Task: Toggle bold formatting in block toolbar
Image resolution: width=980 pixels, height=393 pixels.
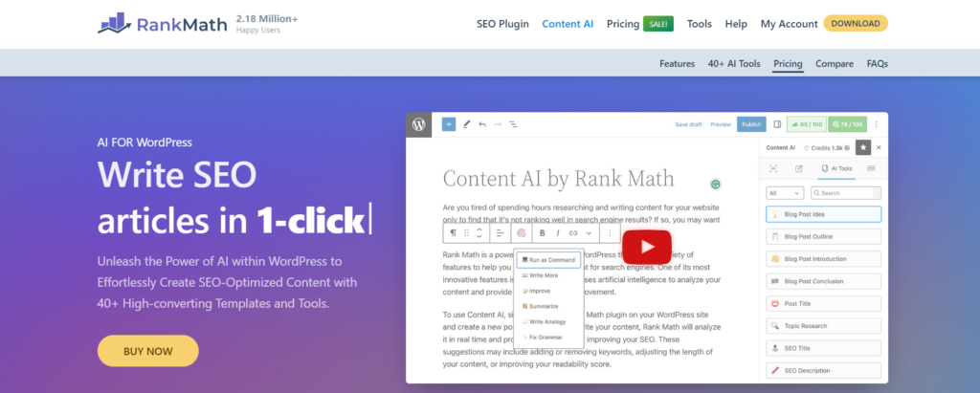Action: [x=543, y=233]
